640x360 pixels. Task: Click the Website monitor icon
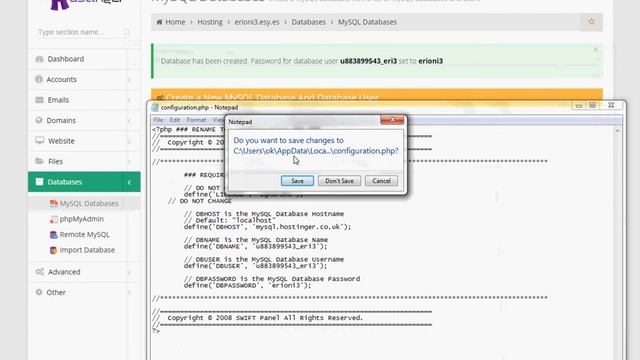pos(40,141)
